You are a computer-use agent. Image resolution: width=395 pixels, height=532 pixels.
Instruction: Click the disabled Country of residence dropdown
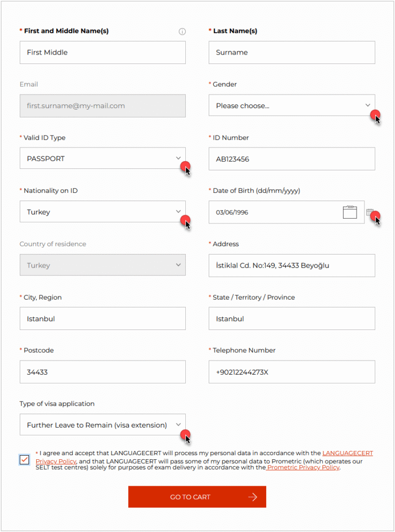point(103,265)
